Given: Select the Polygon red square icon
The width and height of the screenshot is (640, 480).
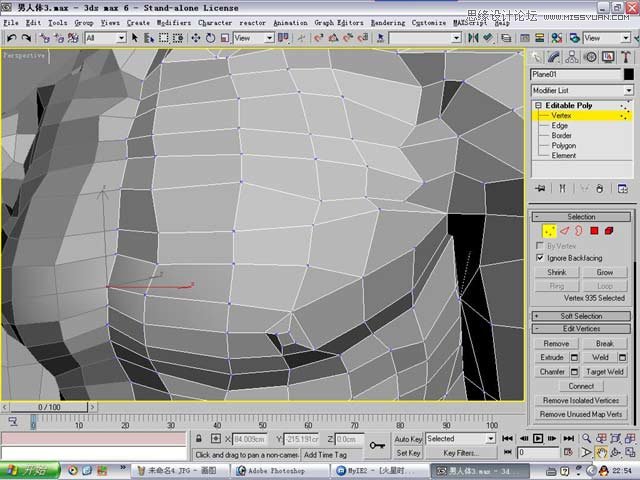Looking at the screenshot, I should (x=594, y=231).
